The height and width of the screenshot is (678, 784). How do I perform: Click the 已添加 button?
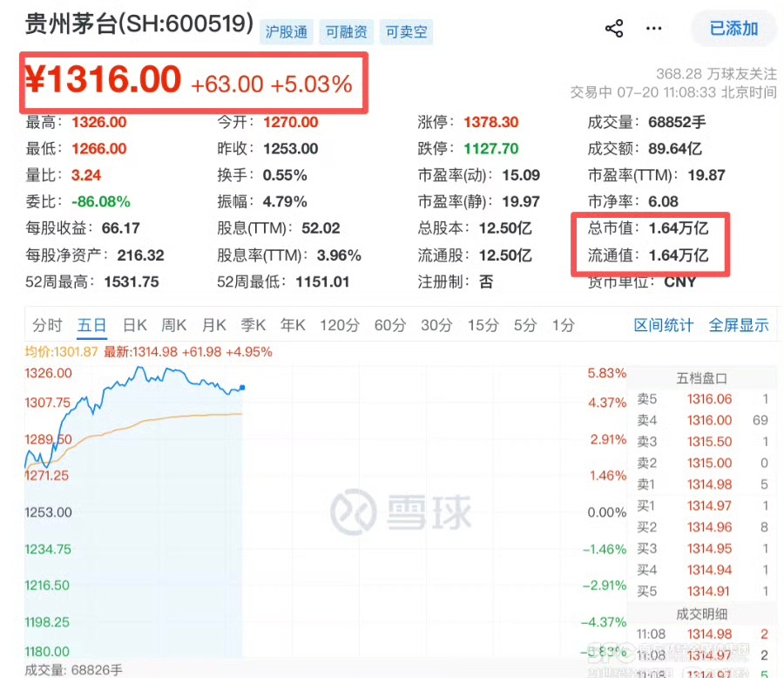point(733,29)
